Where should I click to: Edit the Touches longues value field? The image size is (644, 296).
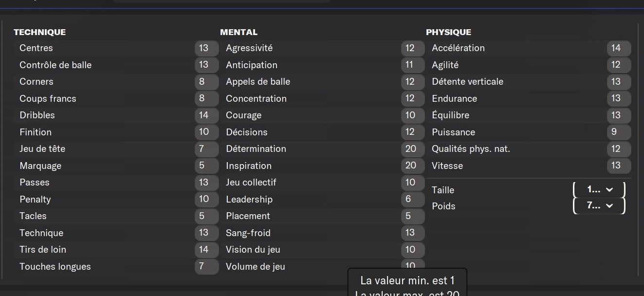(206, 266)
